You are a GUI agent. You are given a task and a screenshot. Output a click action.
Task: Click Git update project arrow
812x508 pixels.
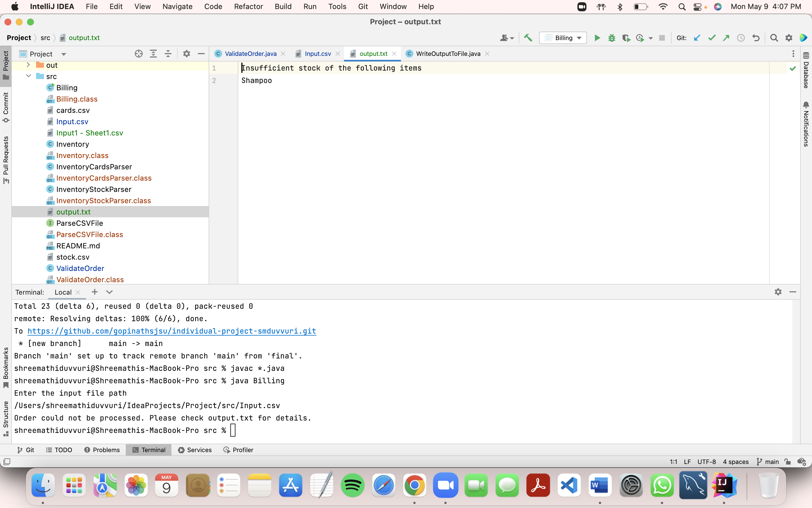click(697, 38)
